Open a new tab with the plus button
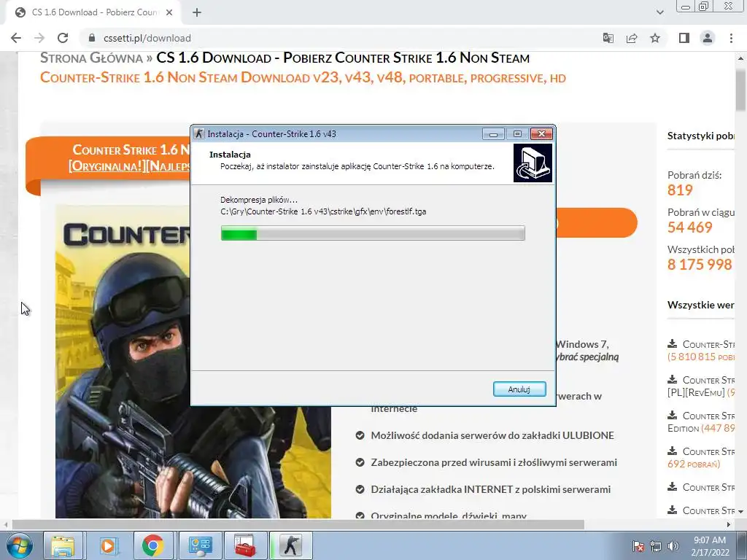 coord(197,12)
